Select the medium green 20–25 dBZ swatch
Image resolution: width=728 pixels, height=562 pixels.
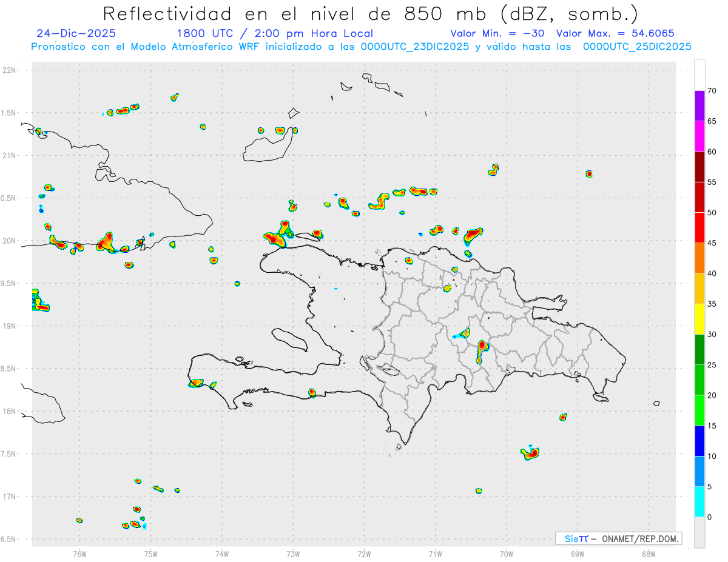point(699,380)
